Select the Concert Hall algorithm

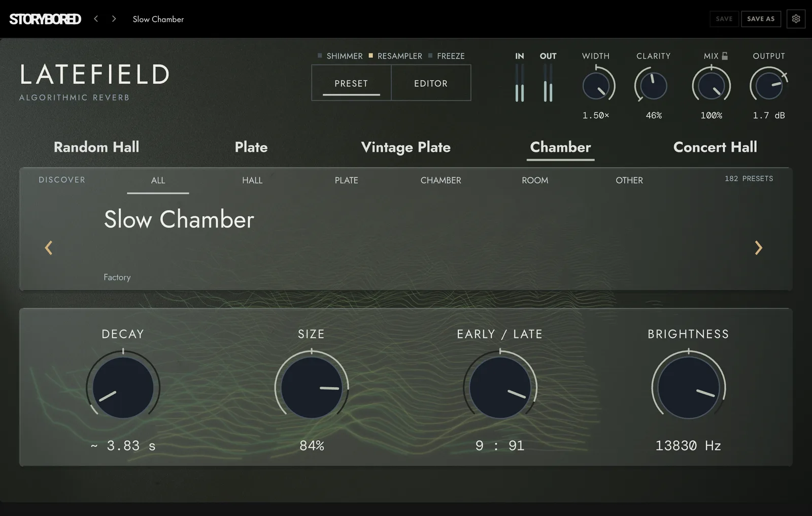(x=715, y=147)
